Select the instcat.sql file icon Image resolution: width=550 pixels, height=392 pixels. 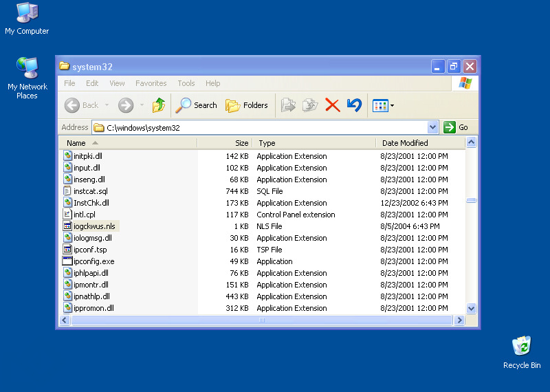click(x=67, y=191)
